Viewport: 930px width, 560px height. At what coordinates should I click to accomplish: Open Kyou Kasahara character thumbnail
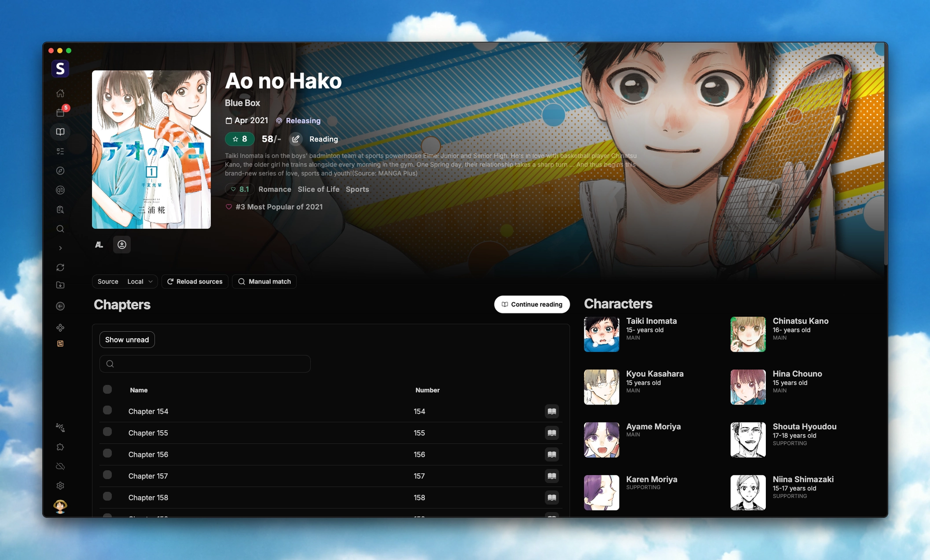tap(602, 387)
